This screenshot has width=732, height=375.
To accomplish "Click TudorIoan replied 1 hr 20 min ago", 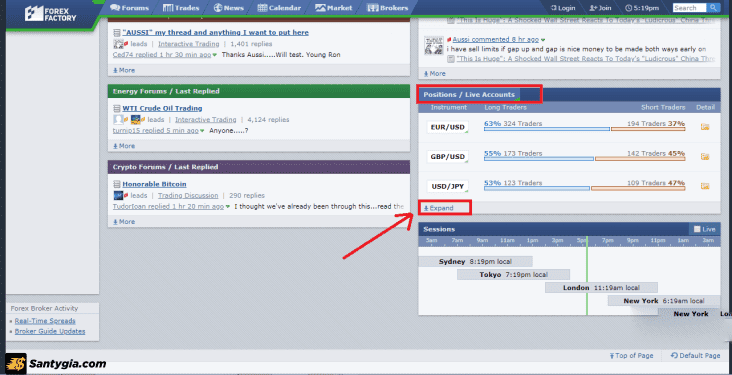I will coord(168,206).
